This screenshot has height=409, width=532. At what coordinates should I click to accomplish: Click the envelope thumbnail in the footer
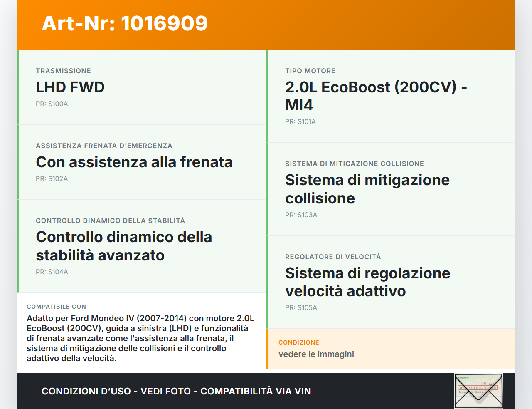tap(478, 391)
